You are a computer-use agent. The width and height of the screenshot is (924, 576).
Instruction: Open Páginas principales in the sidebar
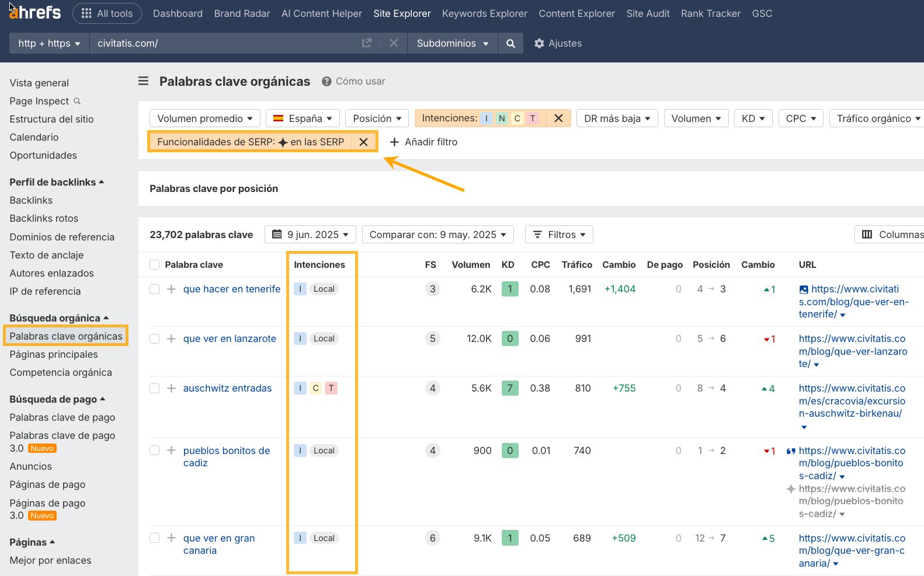click(54, 354)
